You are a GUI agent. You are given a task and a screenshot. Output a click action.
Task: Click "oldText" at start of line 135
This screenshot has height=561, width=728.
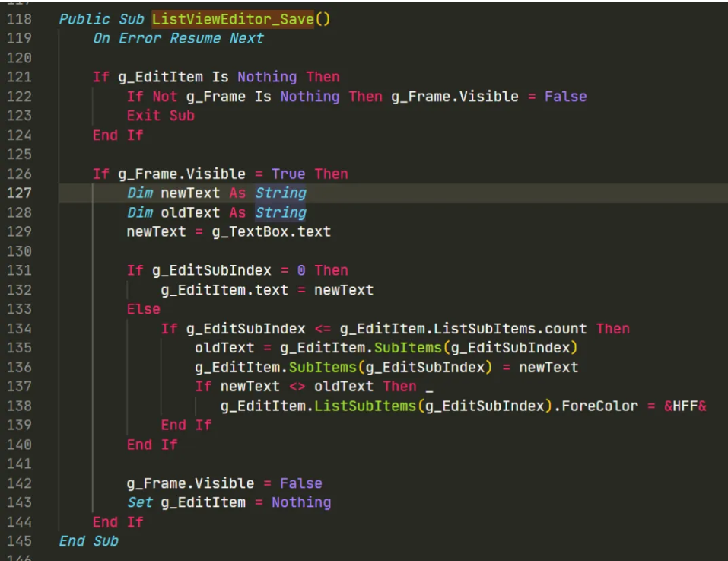click(x=224, y=348)
